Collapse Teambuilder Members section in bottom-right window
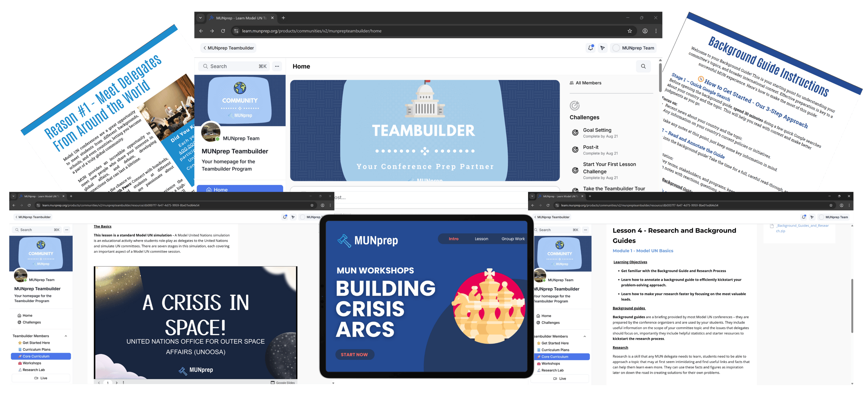This screenshot has width=868, height=397. click(x=585, y=336)
